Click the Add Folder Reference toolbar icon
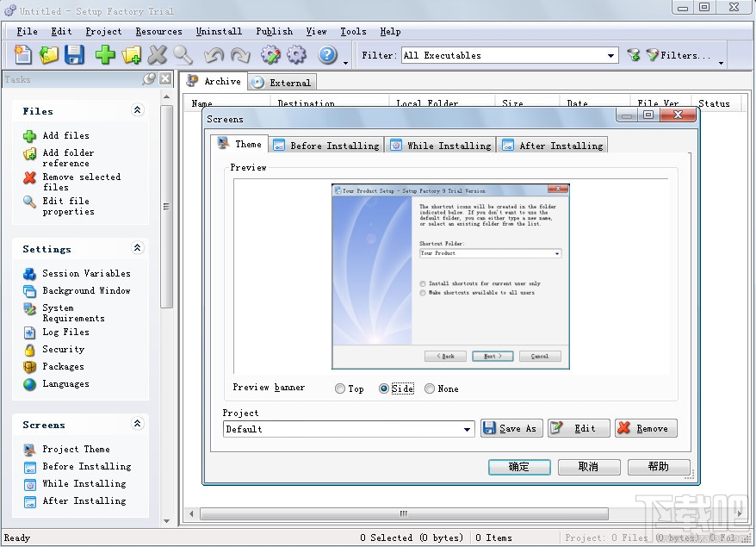 point(131,54)
